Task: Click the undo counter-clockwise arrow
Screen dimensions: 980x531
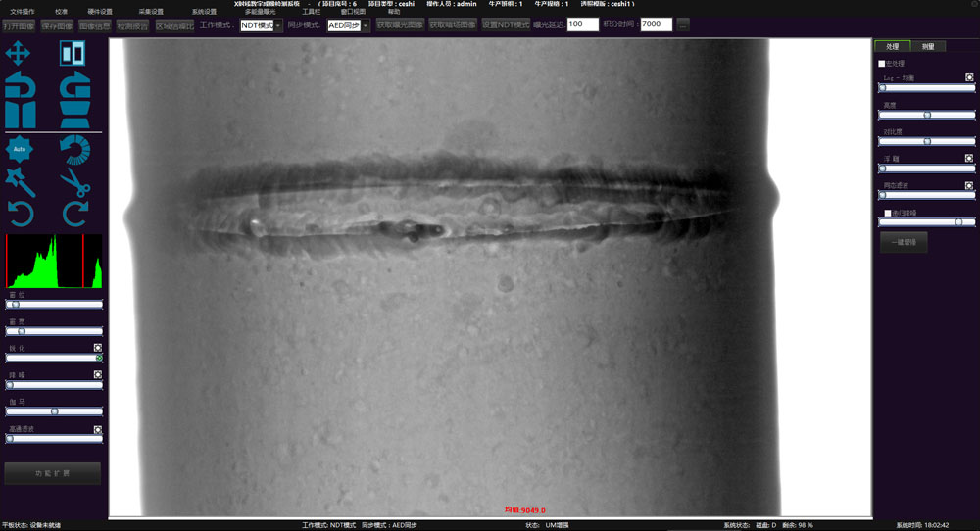Action: pyautogui.click(x=20, y=214)
